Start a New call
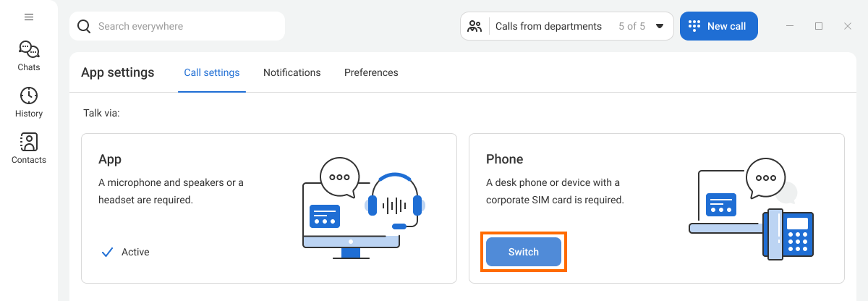The image size is (868, 301). [x=718, y=26]
